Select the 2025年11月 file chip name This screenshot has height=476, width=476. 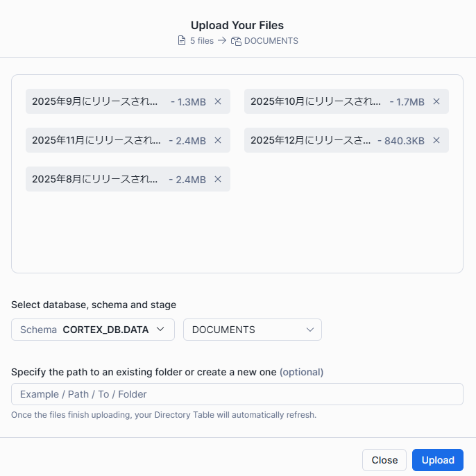point(96,140)
